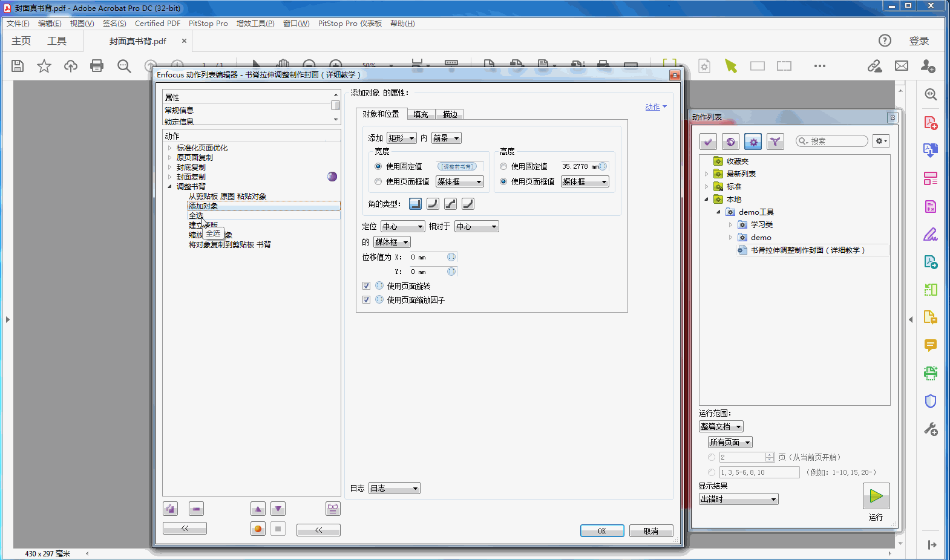This screenshot has height=560, width=950.
Task: Switch to the 描边 tab
Action: [x=450, y=114]
